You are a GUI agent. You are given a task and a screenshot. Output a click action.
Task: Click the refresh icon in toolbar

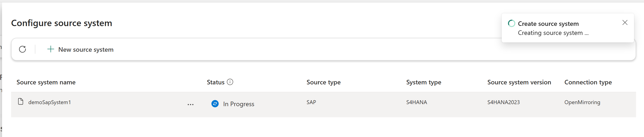22,49
